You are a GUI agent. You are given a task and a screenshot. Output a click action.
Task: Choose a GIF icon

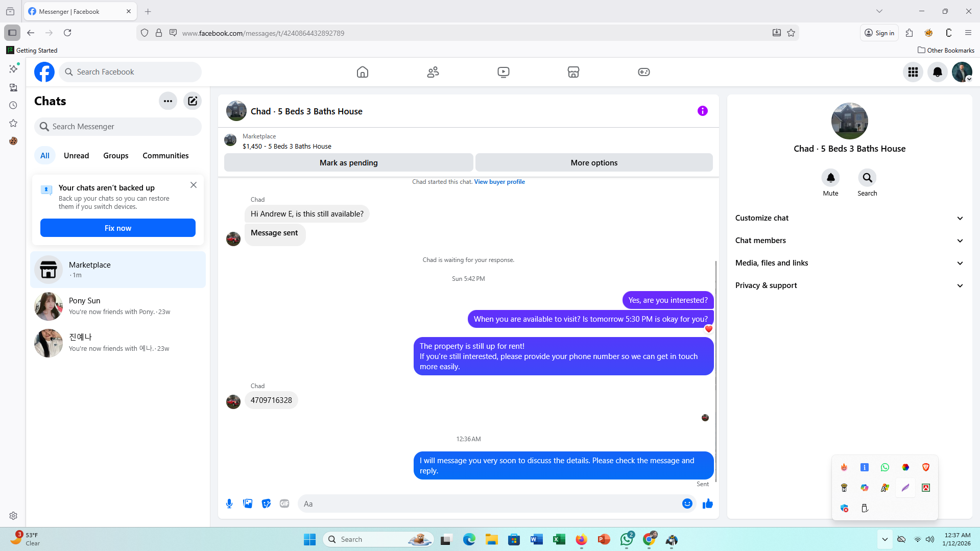284,504
